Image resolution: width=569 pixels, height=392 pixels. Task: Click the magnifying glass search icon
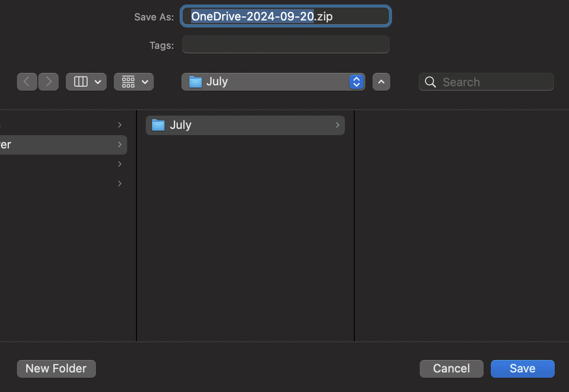(430, 82)
